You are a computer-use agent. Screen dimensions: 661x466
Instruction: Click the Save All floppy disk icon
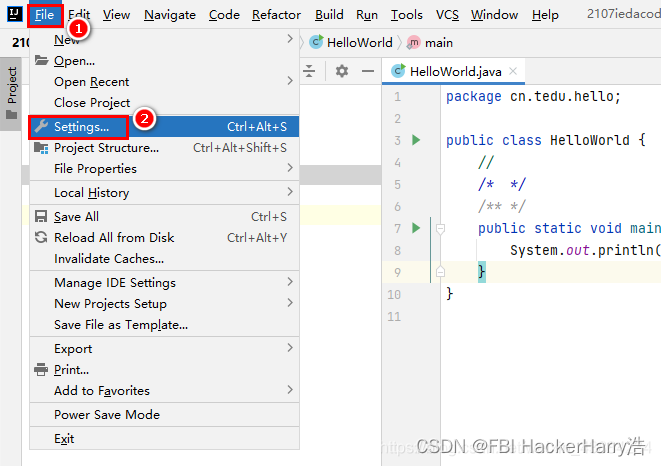[41, 216]
